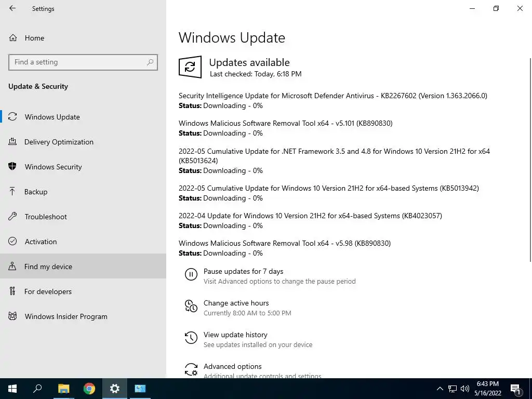Open the Activation page
532x399 pixels.
83,242
